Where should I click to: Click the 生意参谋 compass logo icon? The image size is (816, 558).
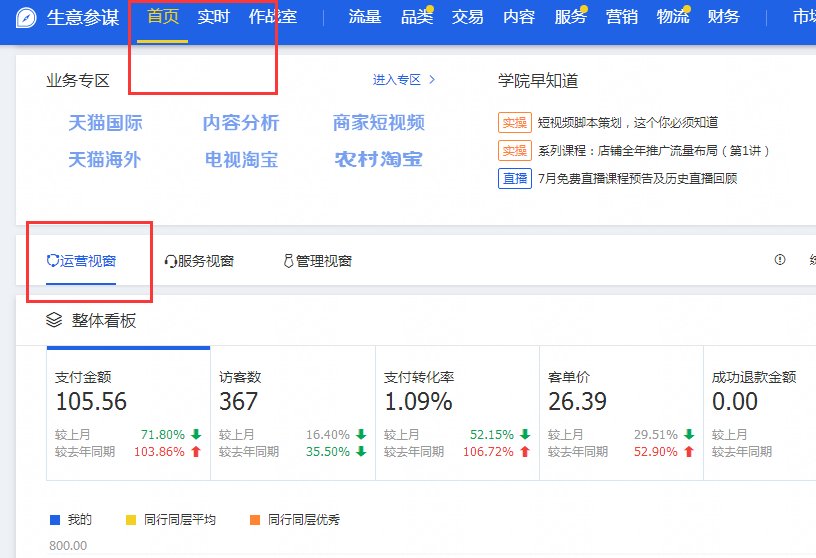coord(26,18)
